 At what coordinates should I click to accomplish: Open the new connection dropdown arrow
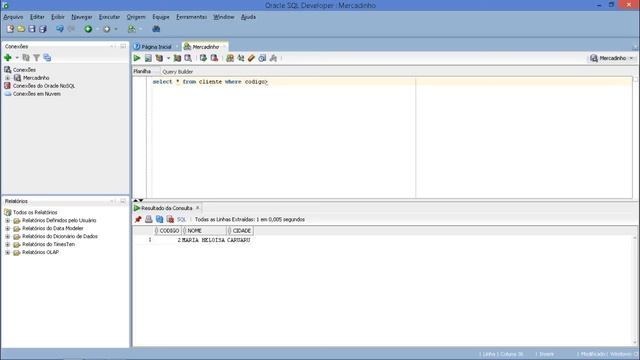pyautogui.click(x=17, y=58)
